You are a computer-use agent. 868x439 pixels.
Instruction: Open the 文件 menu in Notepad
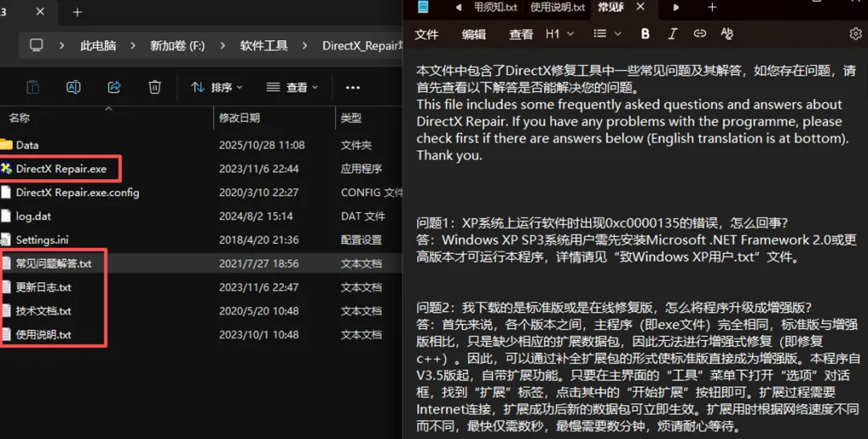(426, 35)
